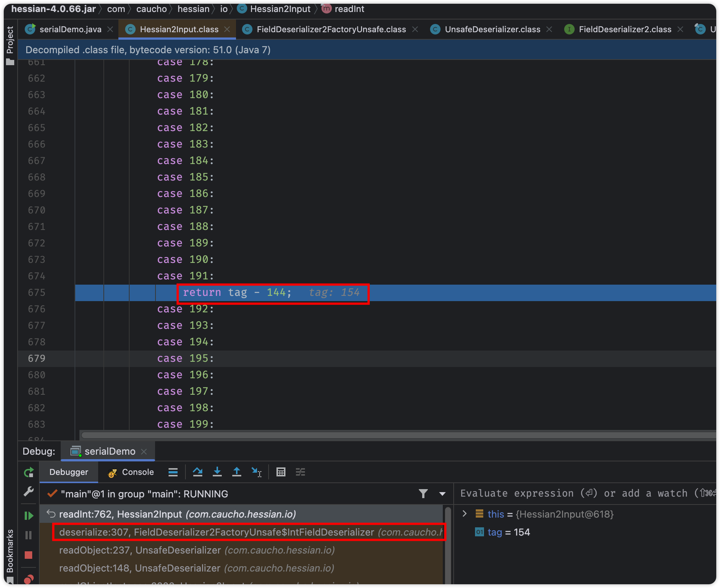This screenshot has width=720, height=588.
Task: Select the readInt:762 stack frame
Action: pos(242,514)
